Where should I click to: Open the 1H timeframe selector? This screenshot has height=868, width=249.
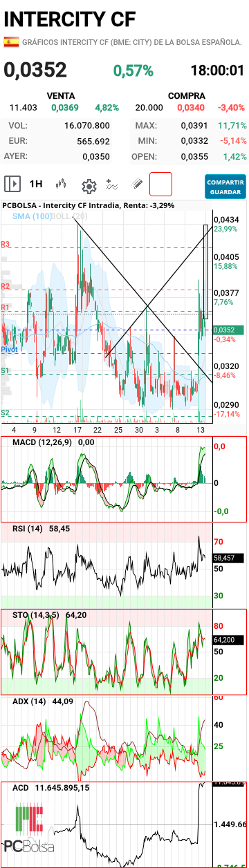point(36,184)
